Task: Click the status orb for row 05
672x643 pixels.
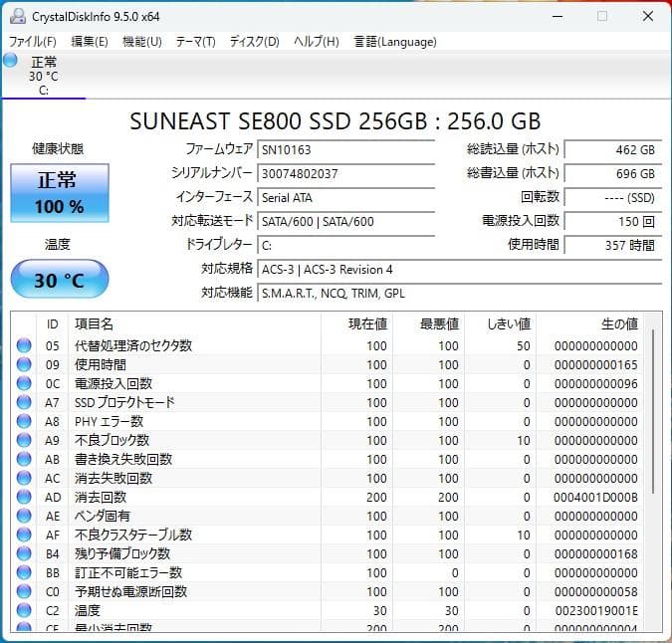Action: 24,345
